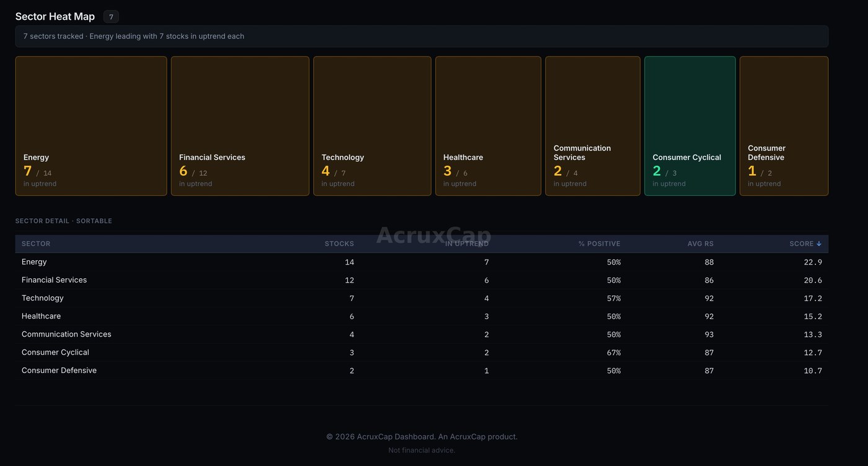The width and height of the screenshot is (868, 466).
Task: Open the Consumer Defensive heat map tile
Action: click(x=784, y=126)
